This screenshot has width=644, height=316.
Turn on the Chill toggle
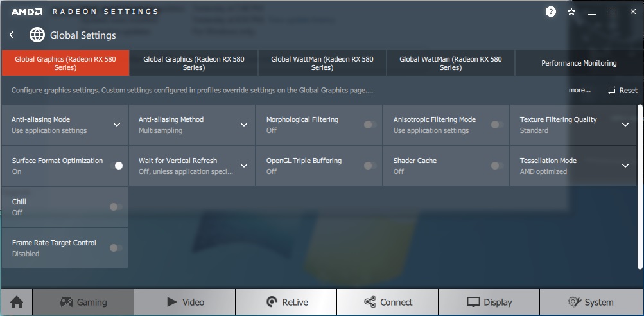tap(116, 207)
